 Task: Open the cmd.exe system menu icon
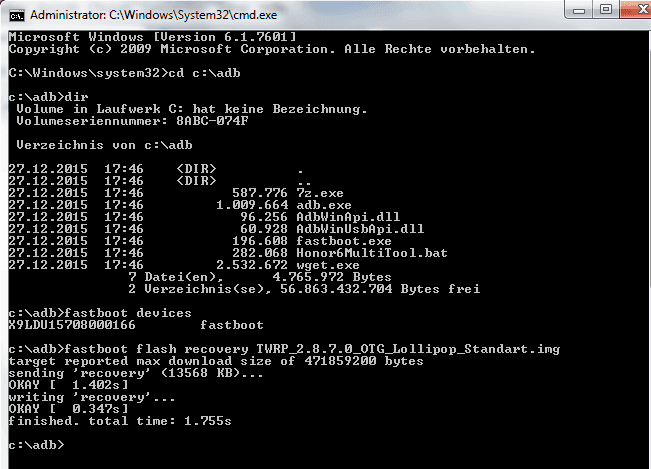pos(17,16)
